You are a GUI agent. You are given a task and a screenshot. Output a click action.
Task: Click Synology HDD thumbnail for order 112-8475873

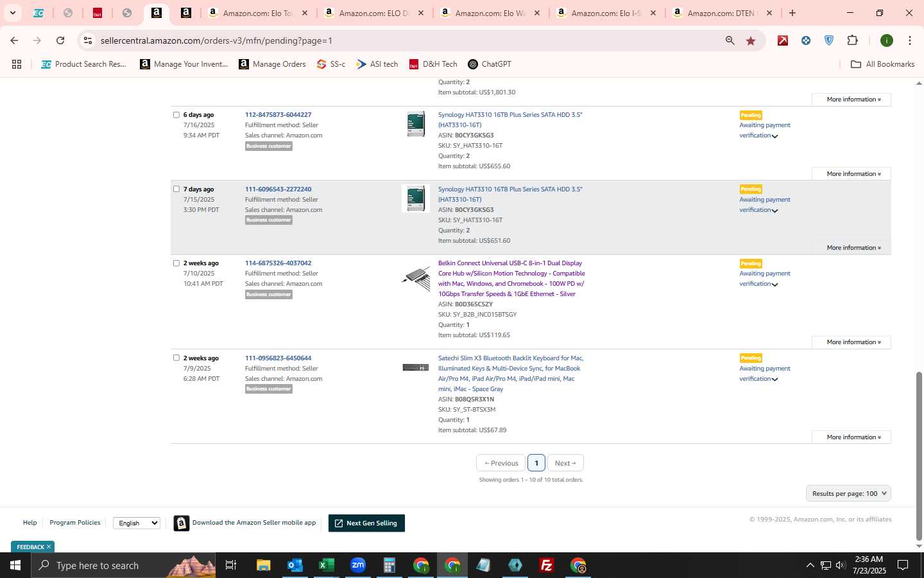(x=416, y=124)
